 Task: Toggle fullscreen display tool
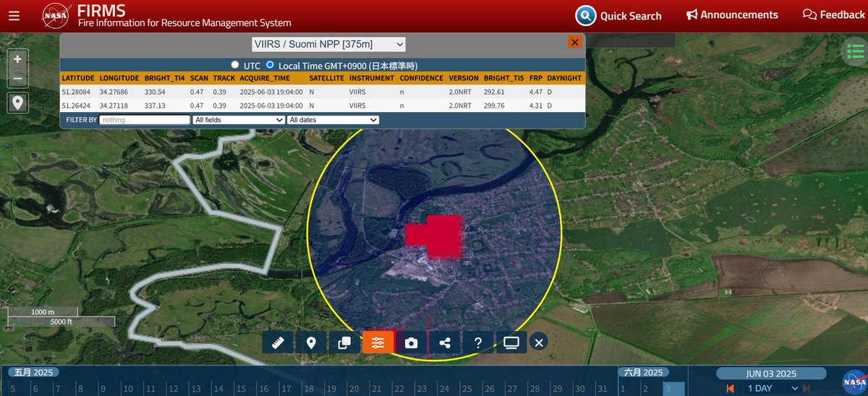[x=511, y=343]
